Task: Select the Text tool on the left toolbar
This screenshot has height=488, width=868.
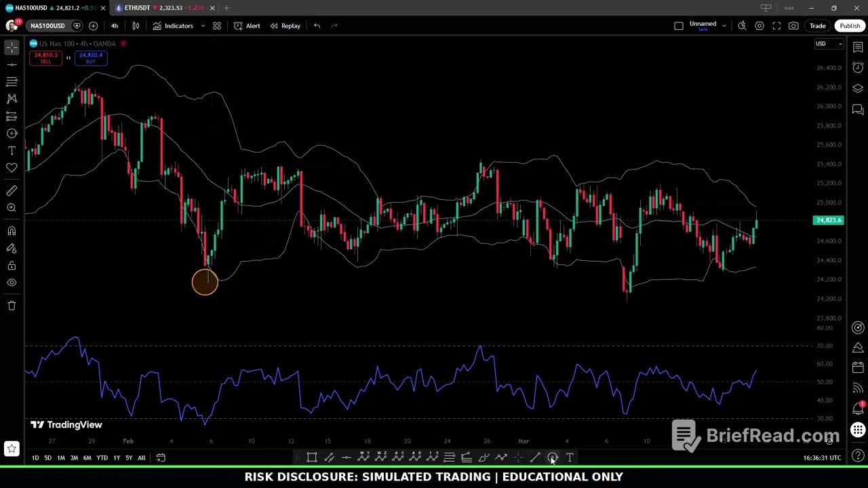Action: click(x=11, y=150)
